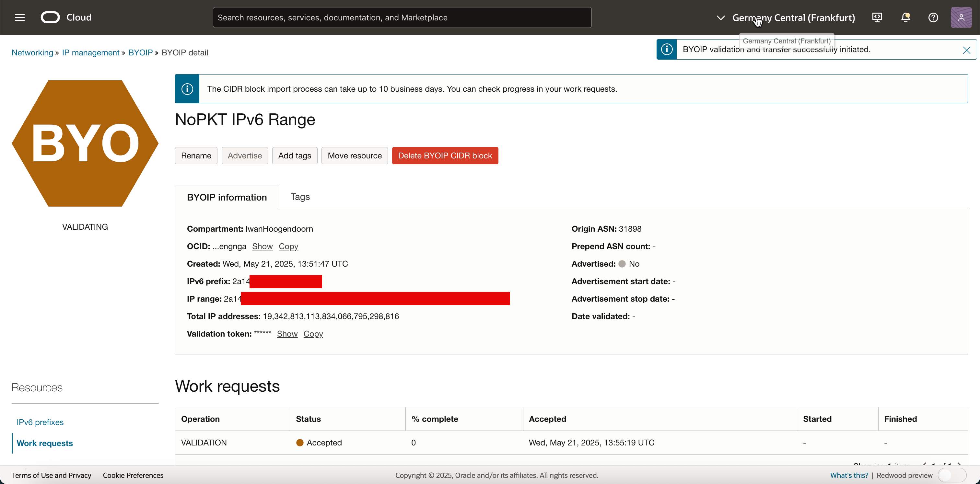Select the BYOIP information tab
Image resolution: width=980 pixels, height=484 pixels.
(227, 197)
